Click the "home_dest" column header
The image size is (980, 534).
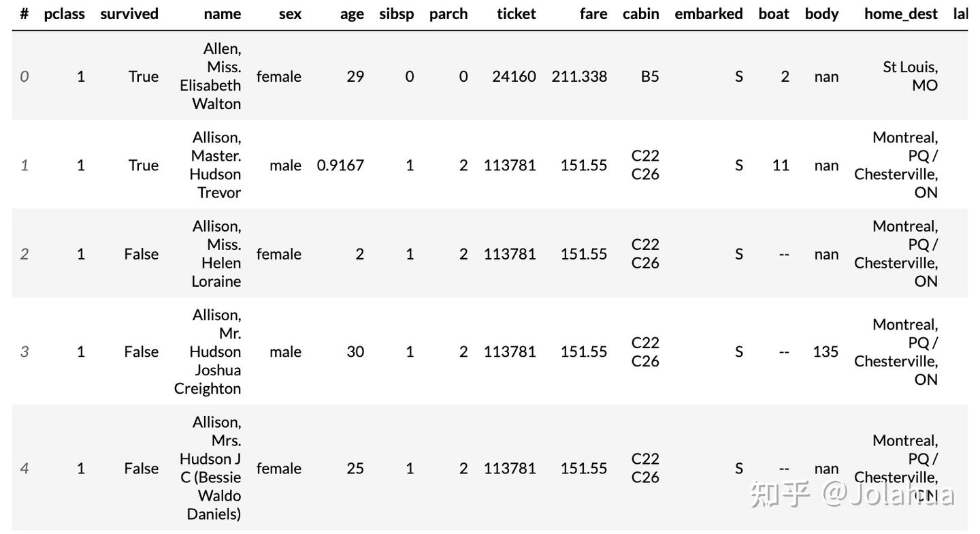pos(901,14)
